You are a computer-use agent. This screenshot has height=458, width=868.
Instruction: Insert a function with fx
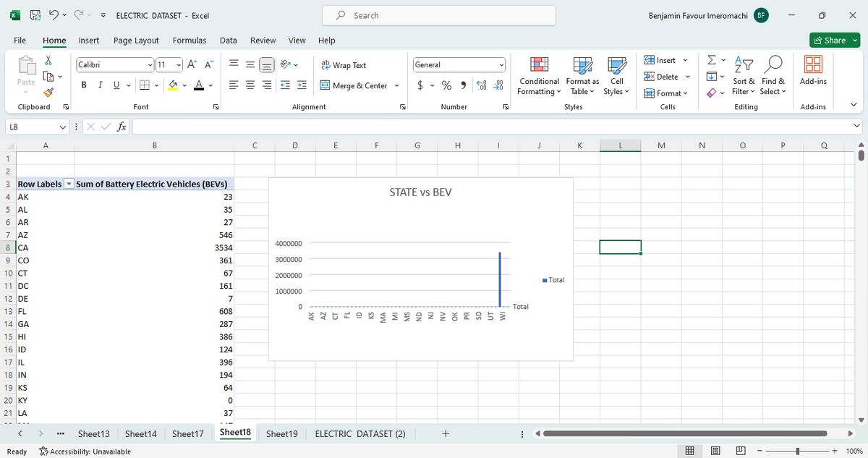pyautogui.click(x=123, y=127)
